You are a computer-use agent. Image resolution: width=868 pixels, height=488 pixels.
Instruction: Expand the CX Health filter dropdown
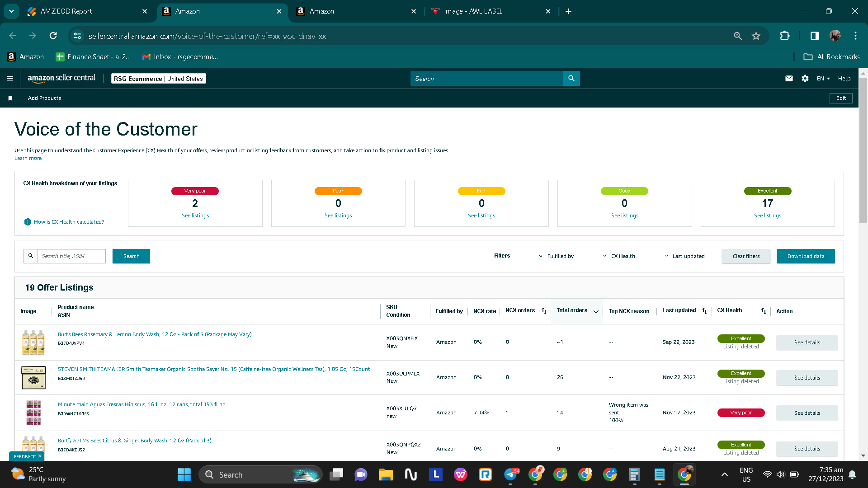coord(618,256)
